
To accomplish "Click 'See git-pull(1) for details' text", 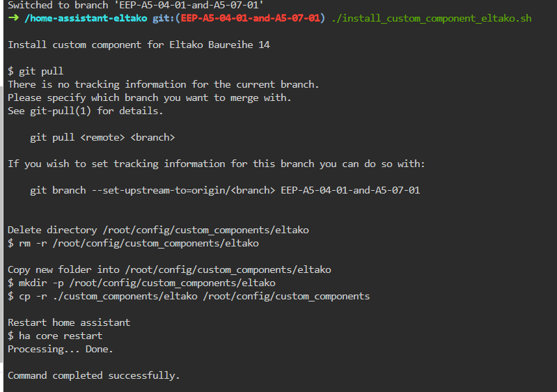I will pyautogui.click(x=85, y=111).
